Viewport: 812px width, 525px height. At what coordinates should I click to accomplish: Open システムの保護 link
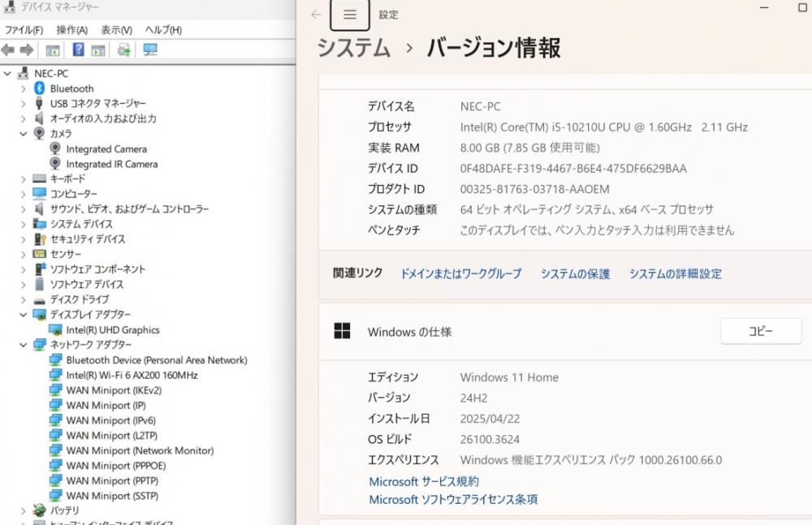[x=576, y=273]
